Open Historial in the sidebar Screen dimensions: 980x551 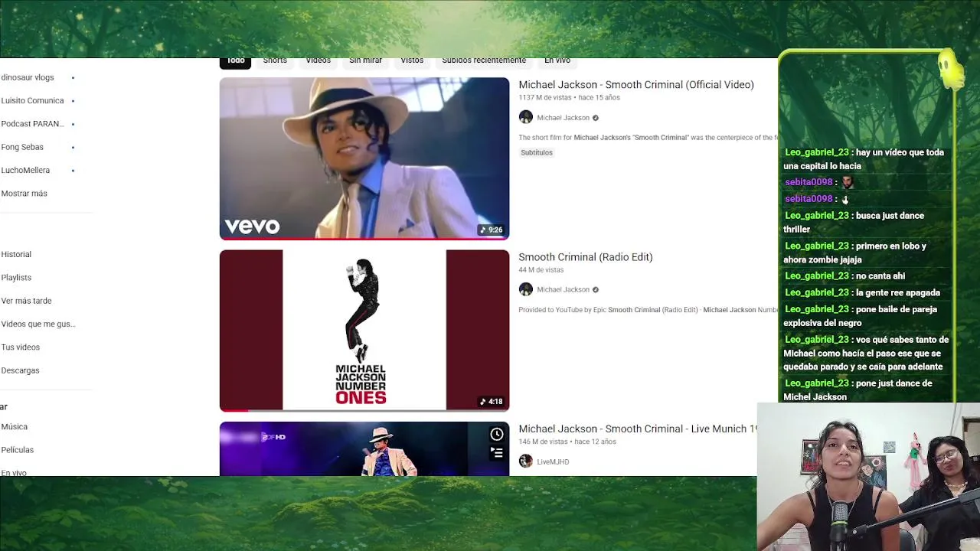pyautogui.click(x=16, y=254)
